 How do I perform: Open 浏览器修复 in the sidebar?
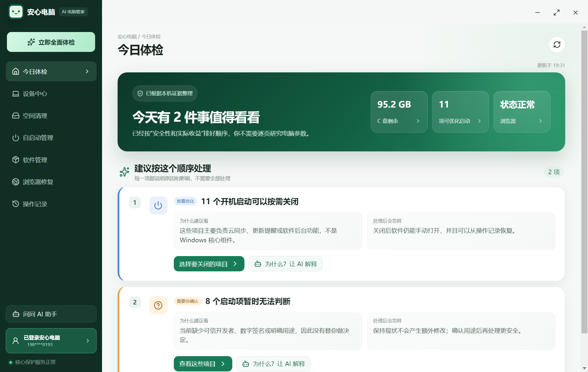click(x=51, y=182)
